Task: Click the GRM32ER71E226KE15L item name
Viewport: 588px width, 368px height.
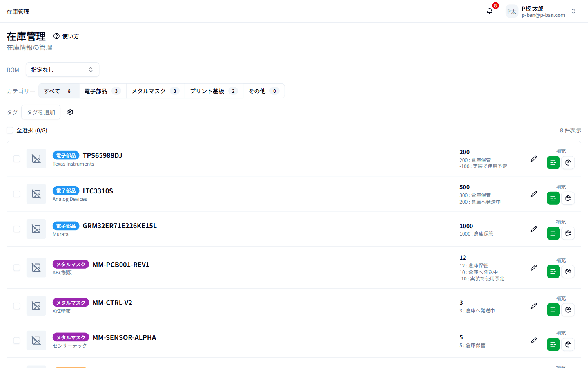Action: click(120, 226)
